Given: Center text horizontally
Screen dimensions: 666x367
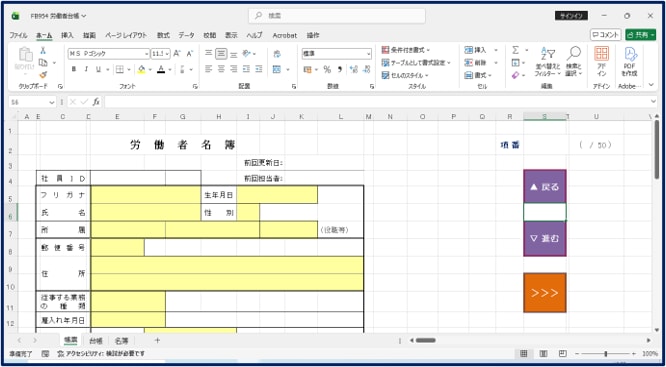Looking at the screenshot, I should (x=221, y=69).
